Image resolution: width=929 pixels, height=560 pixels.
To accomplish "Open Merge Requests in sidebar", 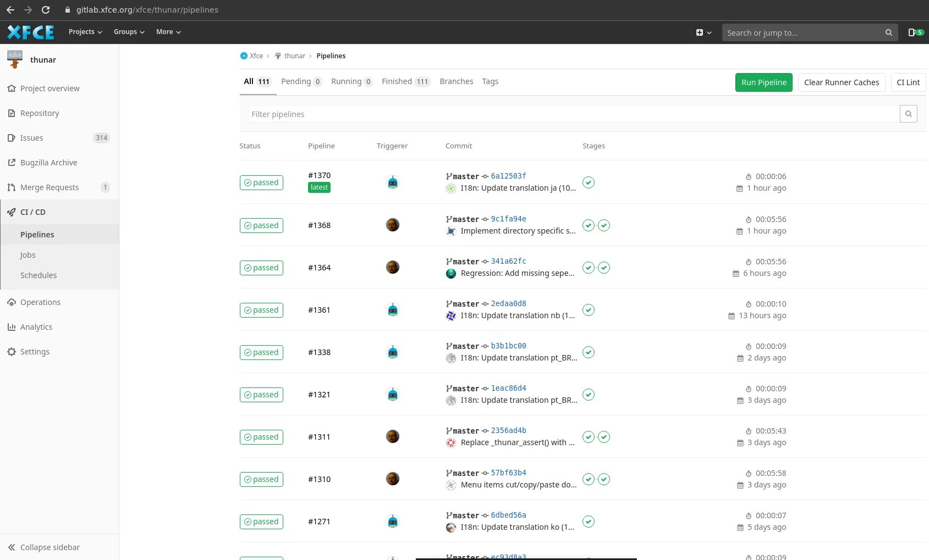I will [50, 187].
